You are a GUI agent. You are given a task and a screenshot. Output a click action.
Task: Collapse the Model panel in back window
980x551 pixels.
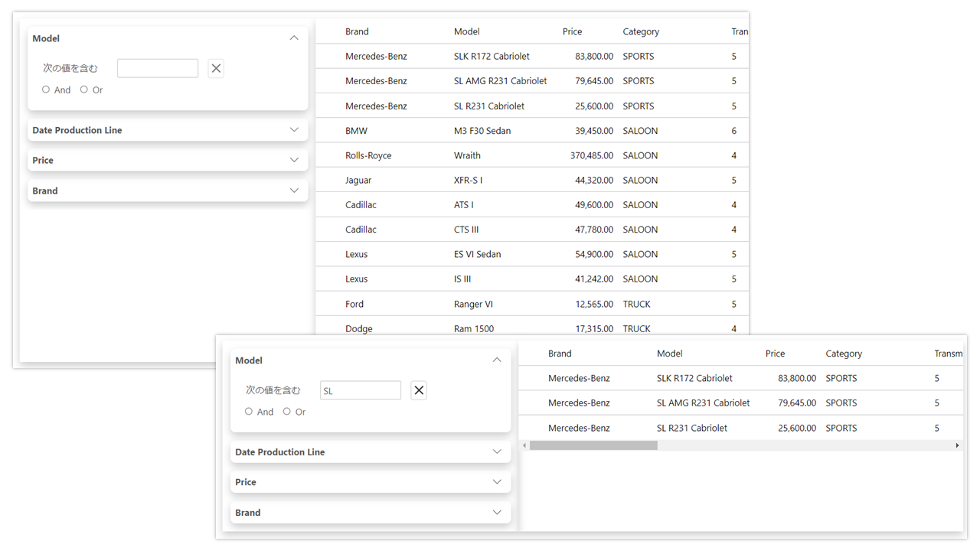(x=294, y=38)
